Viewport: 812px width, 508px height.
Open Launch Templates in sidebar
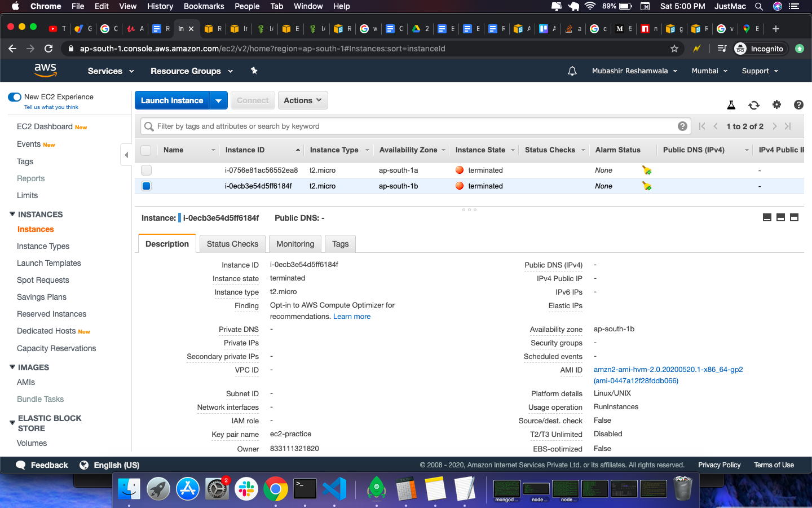(x=49, y=263)
